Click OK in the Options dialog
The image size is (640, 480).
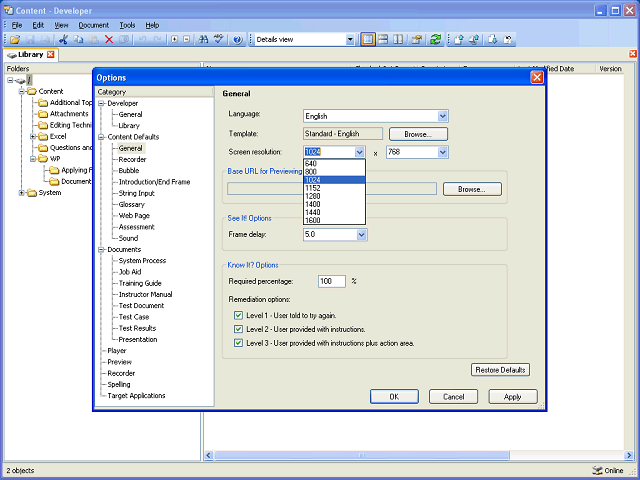pyautogui.click(x=394, y=397)
